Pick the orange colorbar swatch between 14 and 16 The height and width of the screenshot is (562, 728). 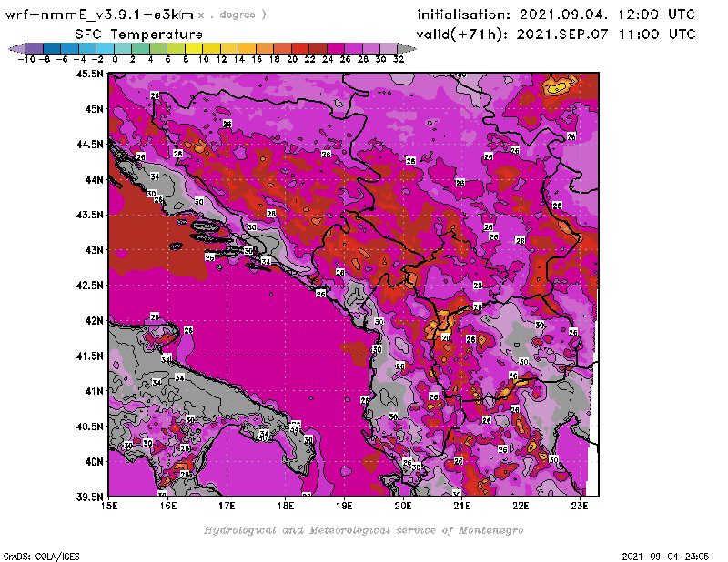(247, 48)
